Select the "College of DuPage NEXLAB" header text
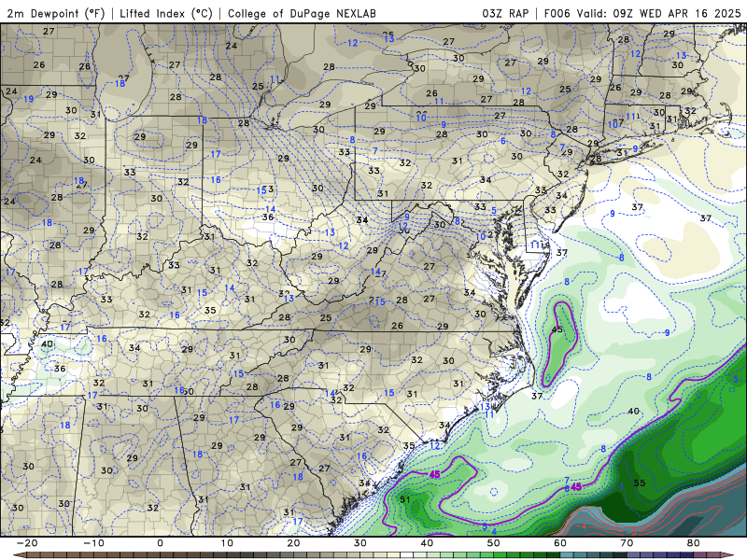Viewport: 747px width, 560px height. pyautogui.click(x=302, y=13)
